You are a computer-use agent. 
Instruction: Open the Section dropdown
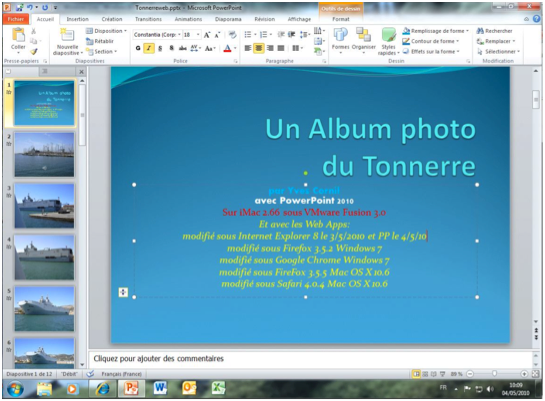pyautogui.click(x=101, y=51)
